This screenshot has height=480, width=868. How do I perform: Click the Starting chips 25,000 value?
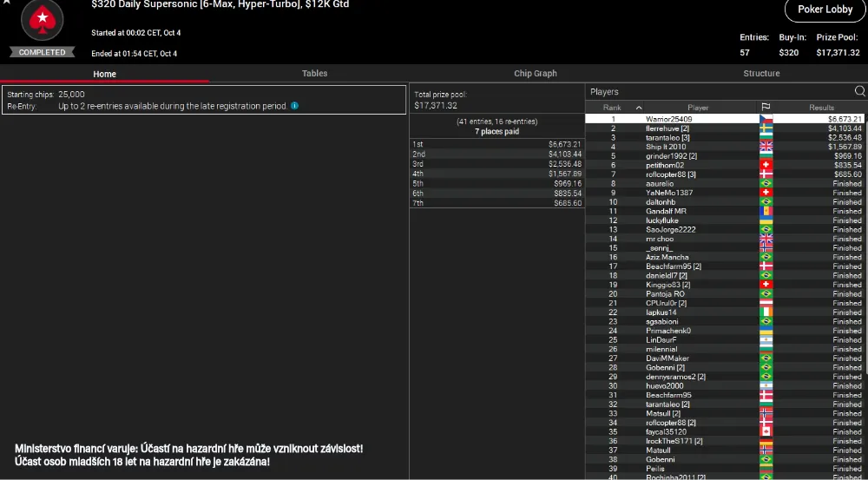[71, 94]
